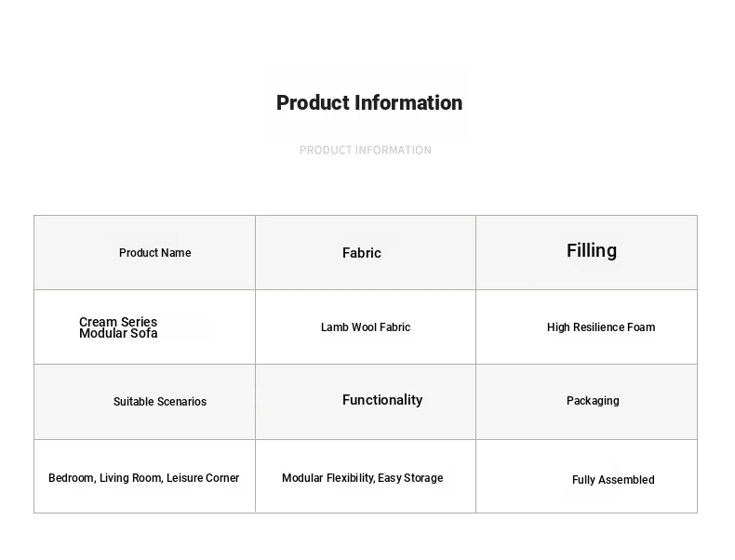The width and height of the screenshot is (735, 560).
Task: Click the Fully Assembled cell
Action: pos(586,476)
